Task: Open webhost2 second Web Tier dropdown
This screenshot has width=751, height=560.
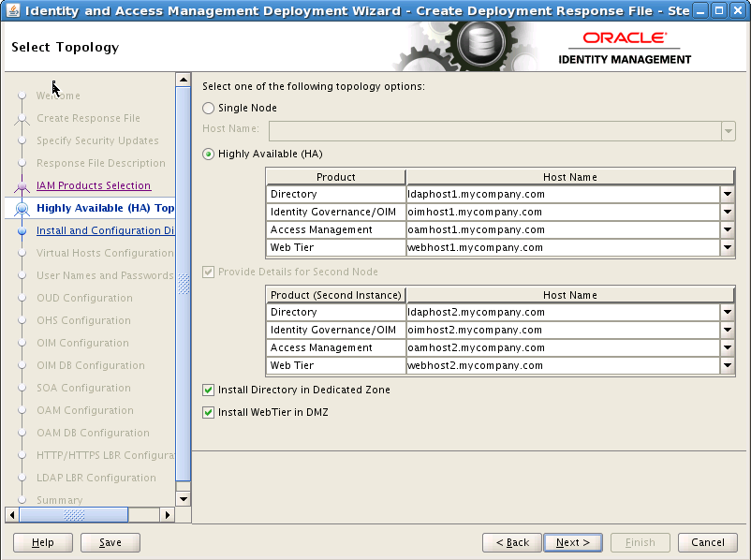Action: click(727, 365)
